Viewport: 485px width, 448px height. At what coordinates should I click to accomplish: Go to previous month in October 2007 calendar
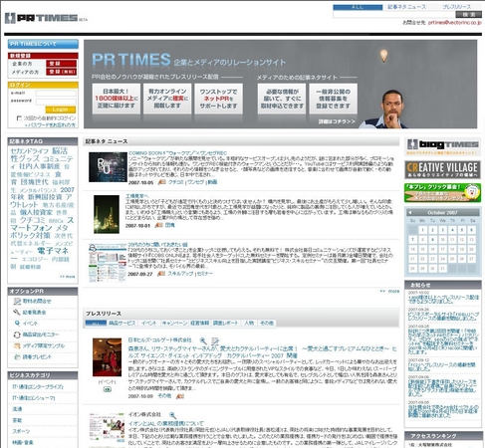pos(409,212)
